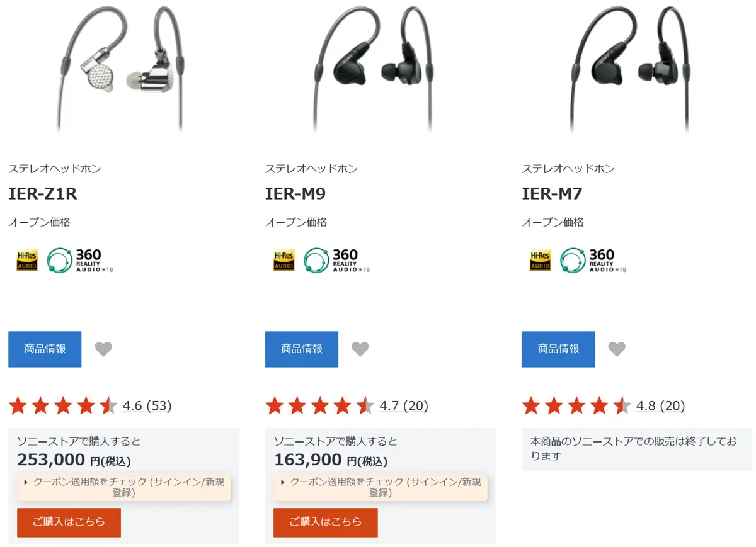Image resolution: width=756 pixels, height=547 pixels.
Task: Click the 360 Reality Audio logo for IER-M9
Action: click(337, 260)
